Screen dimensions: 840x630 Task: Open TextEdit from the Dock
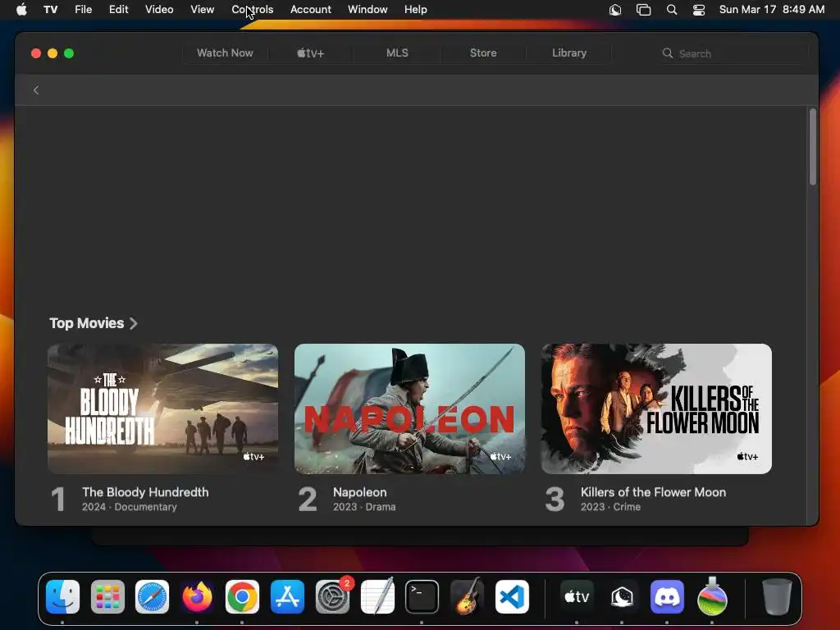377,596
